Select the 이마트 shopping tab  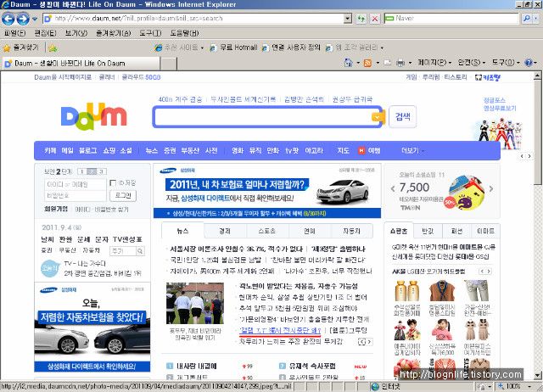485,231
